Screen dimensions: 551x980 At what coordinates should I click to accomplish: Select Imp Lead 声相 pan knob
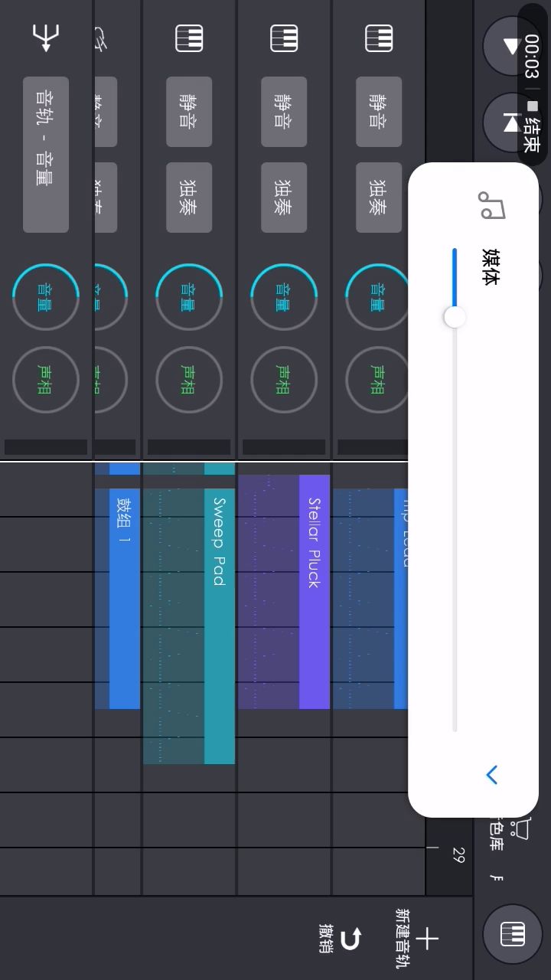tap(378, 380)
